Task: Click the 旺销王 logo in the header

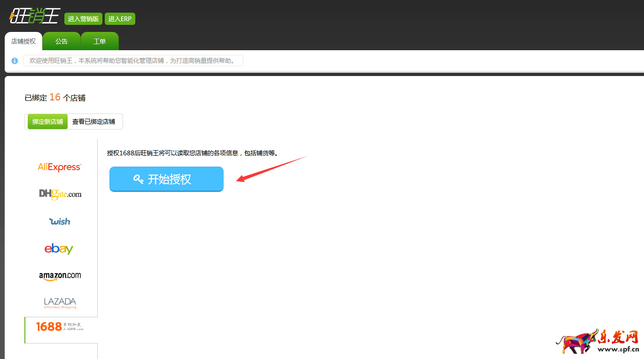Action: pos(35,17)
